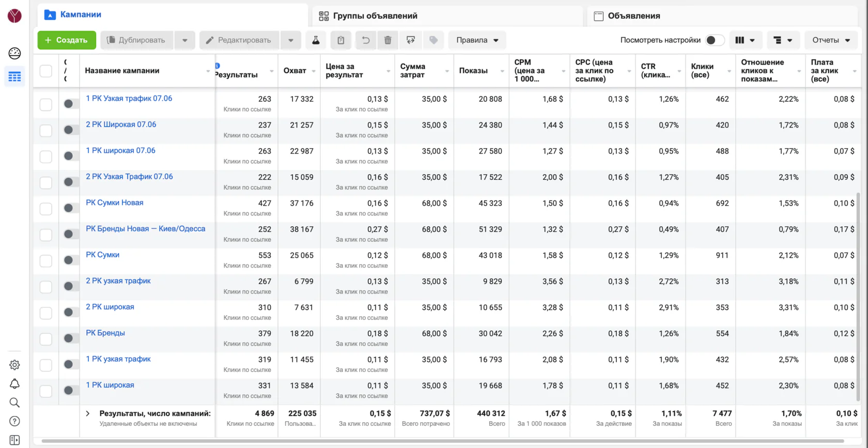Viewport: 868px width, 448px height.
Task: Click the Дублировать button
Action: point(137,40)
